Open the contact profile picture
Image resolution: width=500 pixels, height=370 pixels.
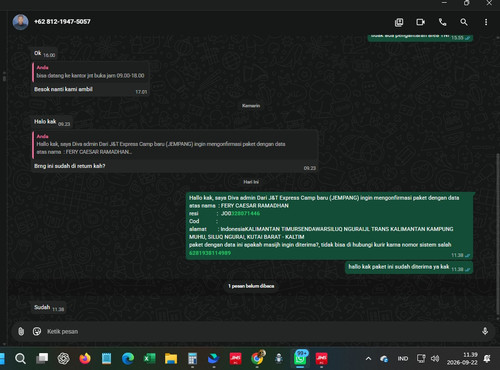[x=20, y=22]
